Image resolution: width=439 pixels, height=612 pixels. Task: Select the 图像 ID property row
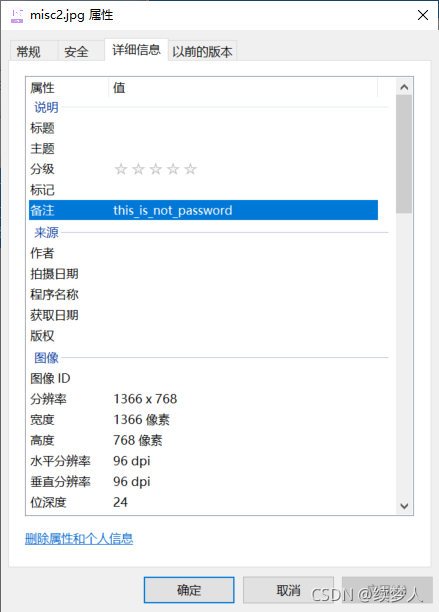point(203,378)
